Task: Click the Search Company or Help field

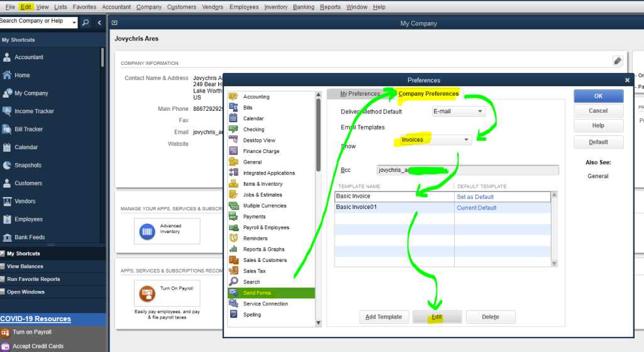Action: click(x=35, y=21)
